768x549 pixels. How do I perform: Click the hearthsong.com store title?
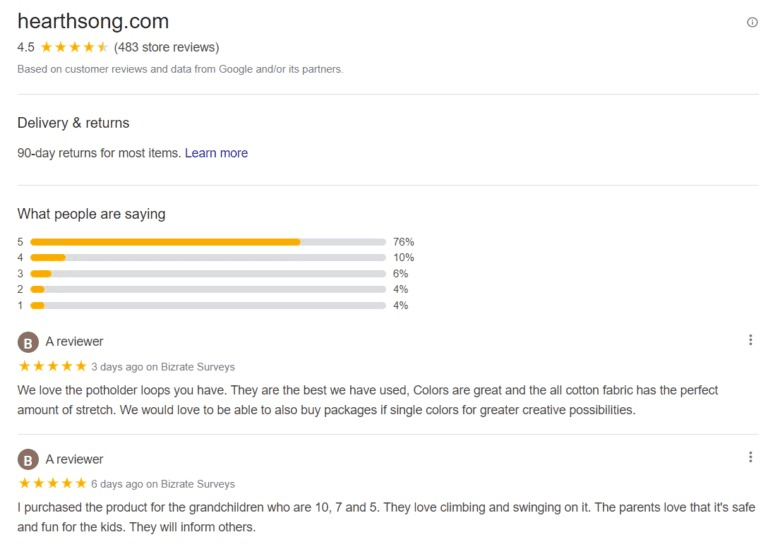[x=93, y=21]
